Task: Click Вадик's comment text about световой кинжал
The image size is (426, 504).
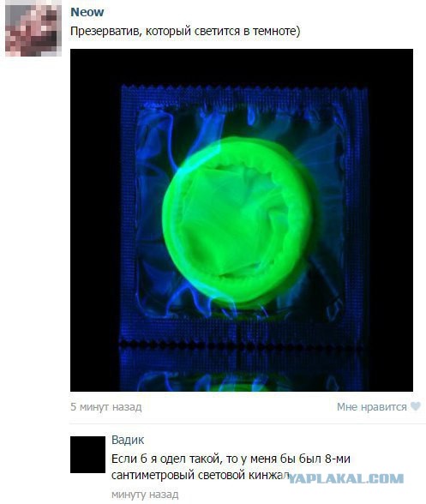Action: [x=231, y=466]
